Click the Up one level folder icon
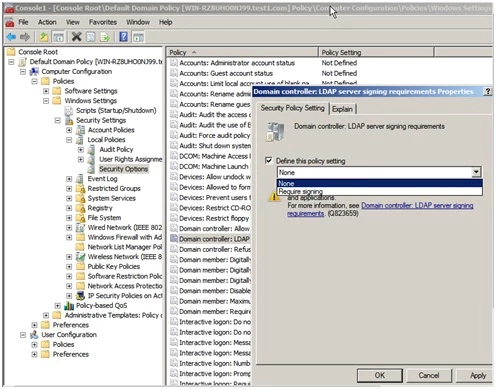496x390 pixels. click(x=44, y=37)
